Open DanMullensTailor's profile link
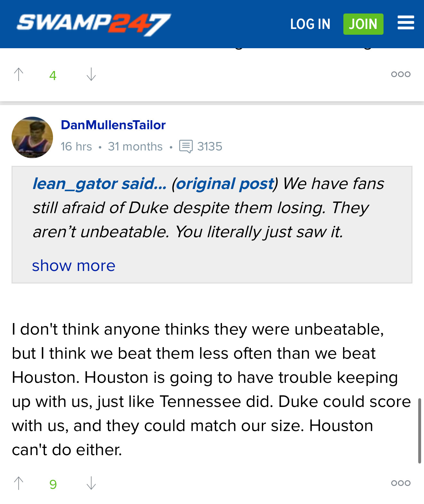The height and width of the screenshot is (504, 424). click(113, 125)
